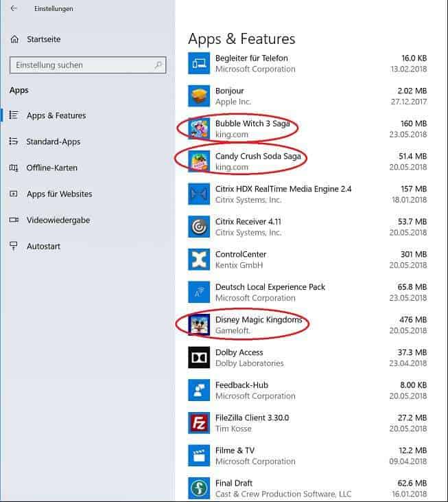Image resolution: width=448 pixels, height=502 pixels.
Task: Select the Bubble Witch 3 Saga name
Action: tap(252, 124)
